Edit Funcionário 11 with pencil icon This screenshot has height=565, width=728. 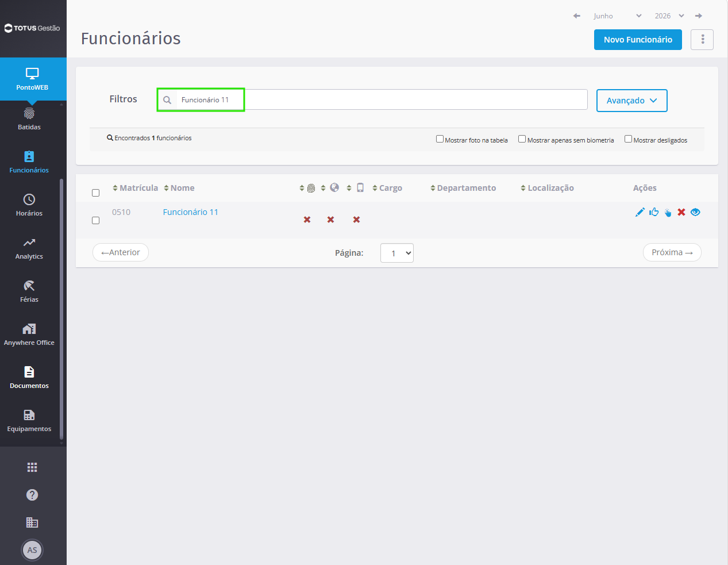[x=640, y=212]
